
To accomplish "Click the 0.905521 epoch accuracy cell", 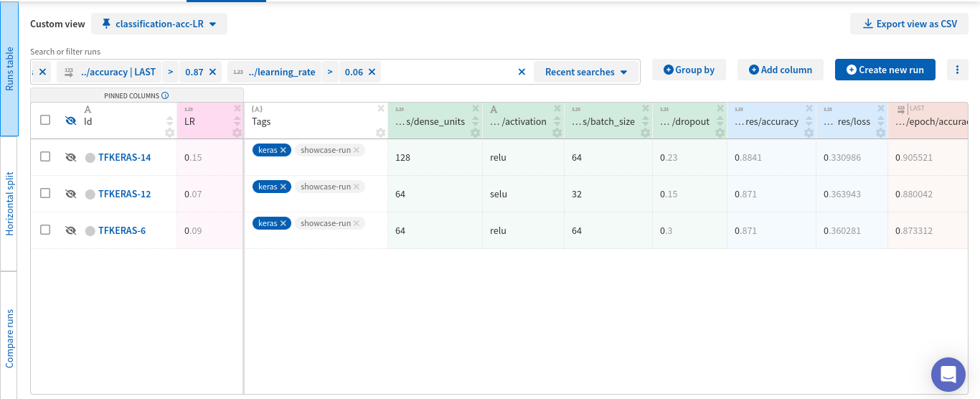I will tap(928, 157).
